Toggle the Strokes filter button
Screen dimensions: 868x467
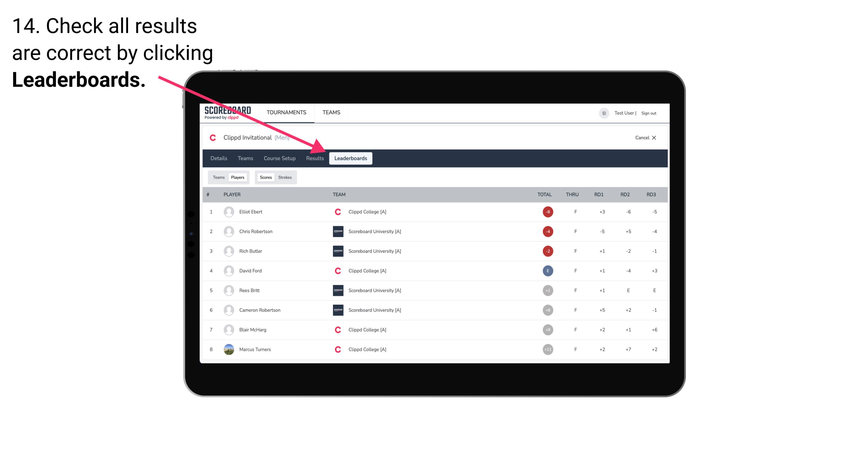click(285, 177)
